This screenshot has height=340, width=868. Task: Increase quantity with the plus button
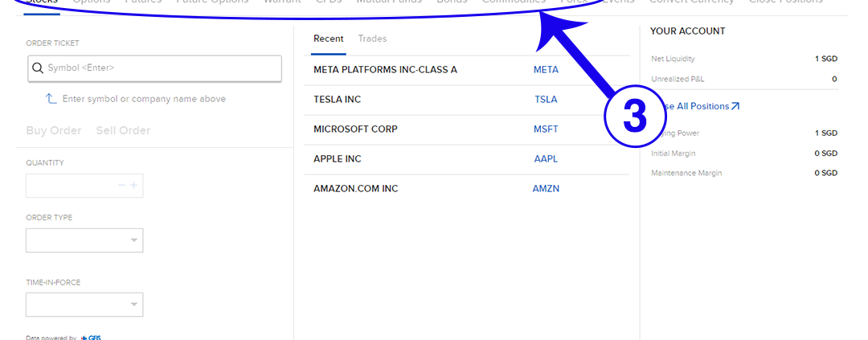[x=134, y=186]
